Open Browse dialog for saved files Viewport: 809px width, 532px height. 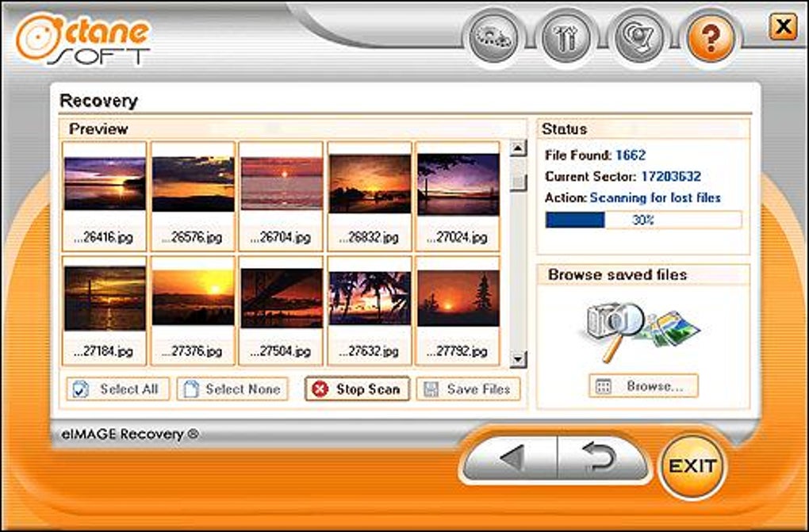tap(645, 386)
